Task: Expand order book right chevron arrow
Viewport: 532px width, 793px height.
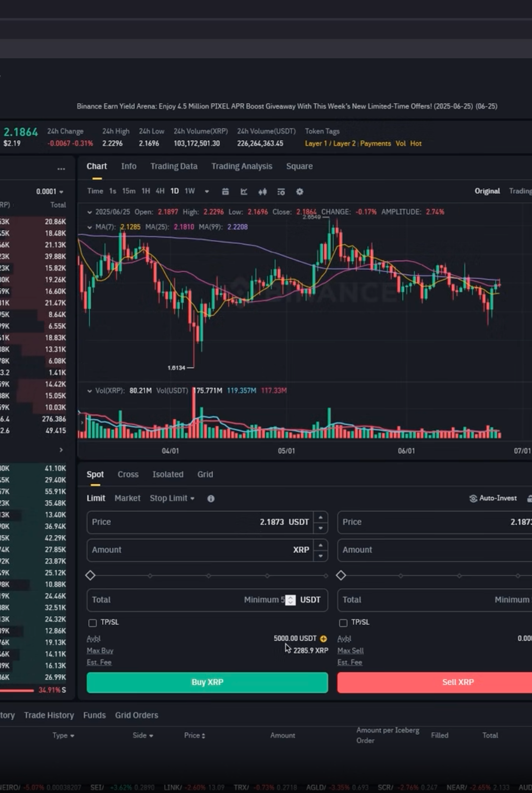Action: coord(61,450)
